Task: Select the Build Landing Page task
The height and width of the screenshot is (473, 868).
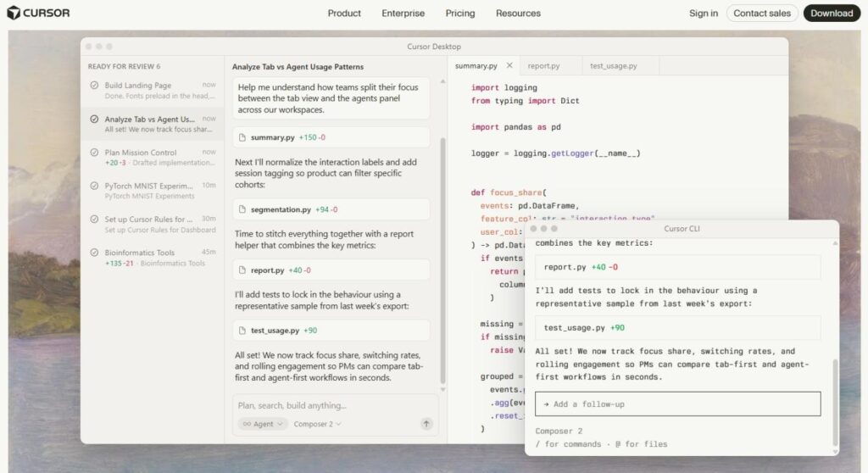Action: (x=153, y=91)
